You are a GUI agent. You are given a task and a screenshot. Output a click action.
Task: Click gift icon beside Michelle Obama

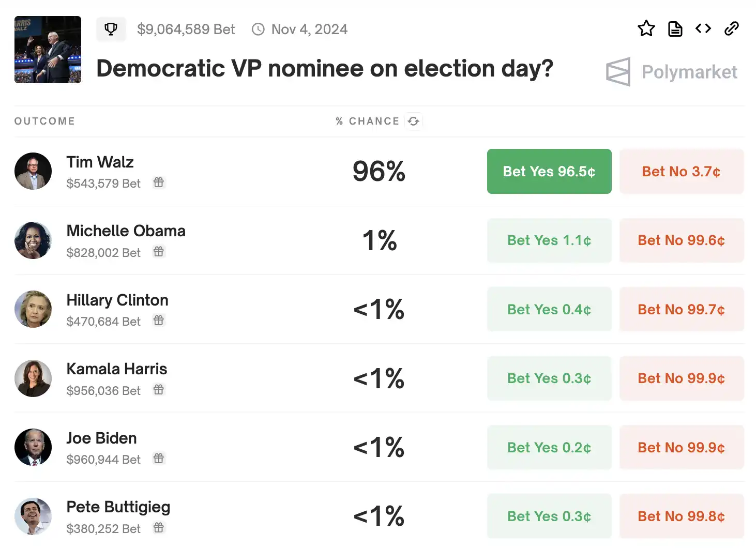(159, 252)
